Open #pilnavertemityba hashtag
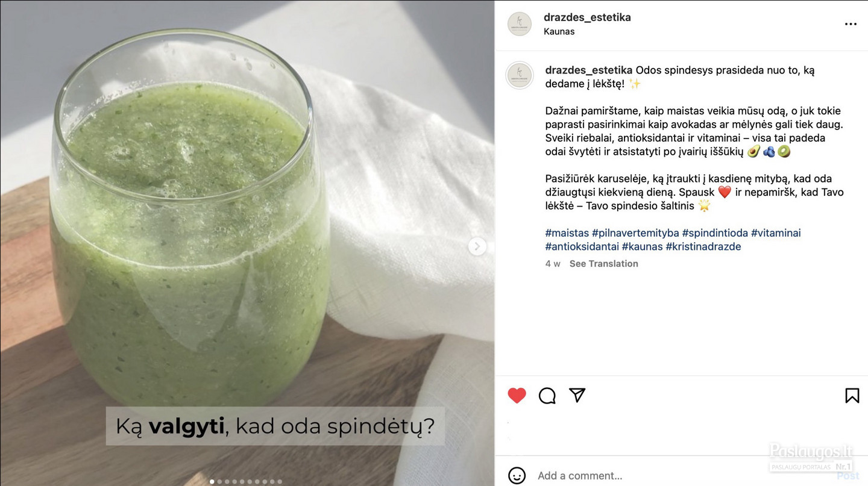This screenshot has width=868, height=486. point(635,233)
